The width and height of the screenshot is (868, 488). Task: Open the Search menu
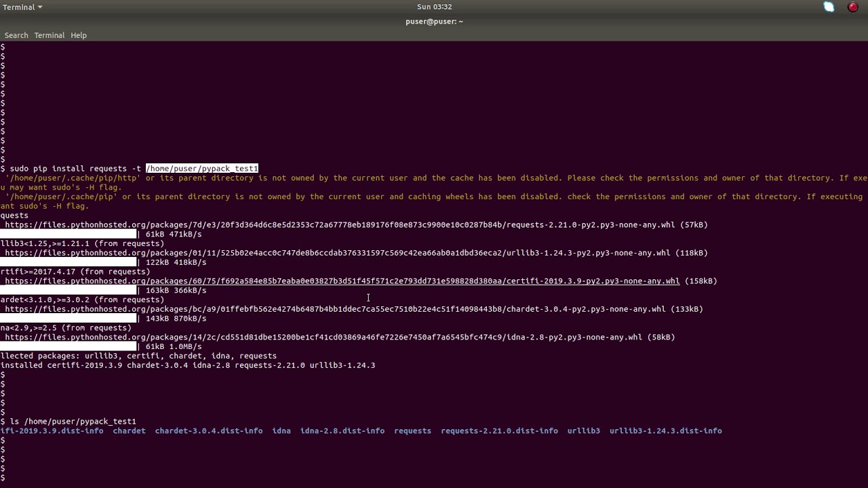[16, 35]
